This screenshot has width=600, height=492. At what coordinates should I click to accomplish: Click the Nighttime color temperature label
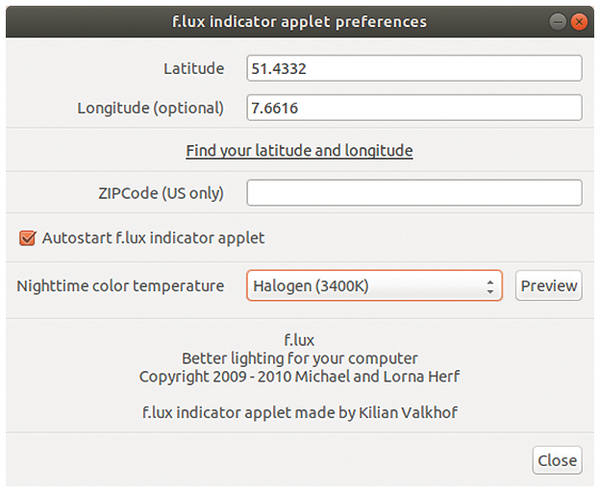pyautogui.click(x=121, y=286)
